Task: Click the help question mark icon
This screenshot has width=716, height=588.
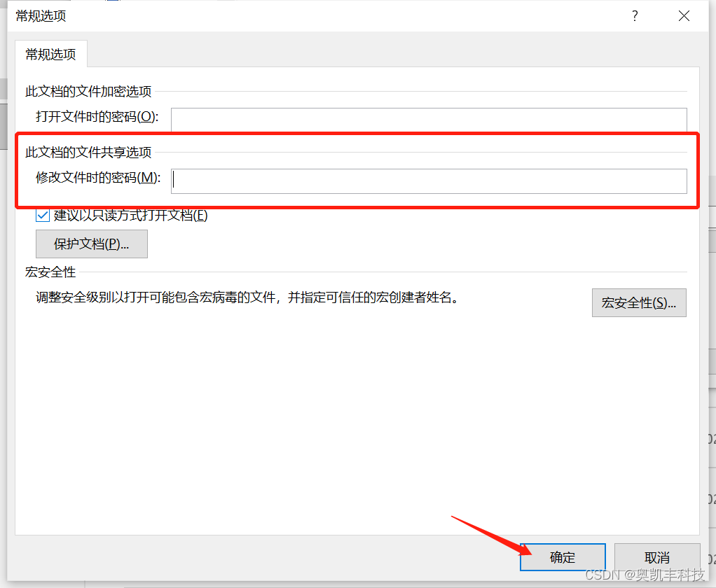Action: pos(635,16)
